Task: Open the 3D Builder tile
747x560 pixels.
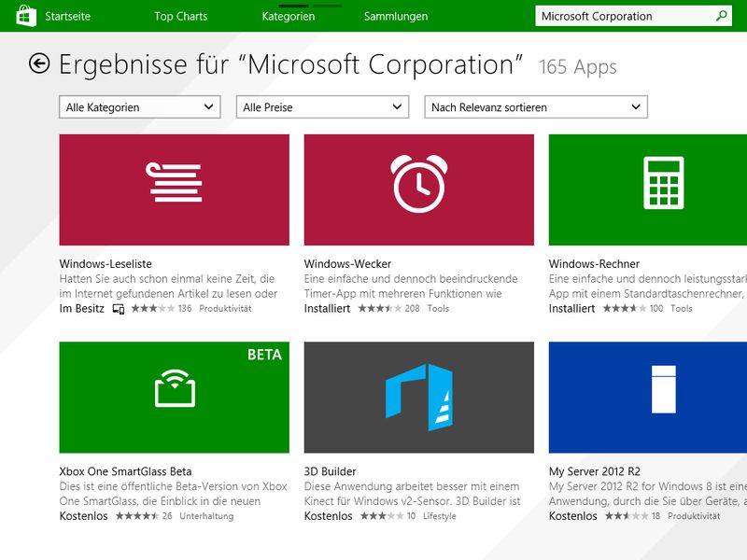Action: tap(418, 398)
